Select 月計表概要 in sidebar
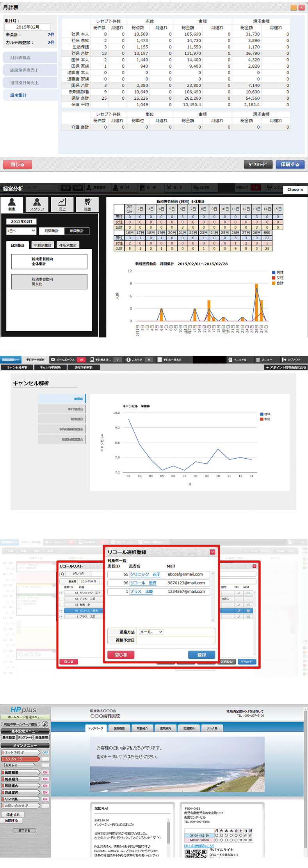 30,57
